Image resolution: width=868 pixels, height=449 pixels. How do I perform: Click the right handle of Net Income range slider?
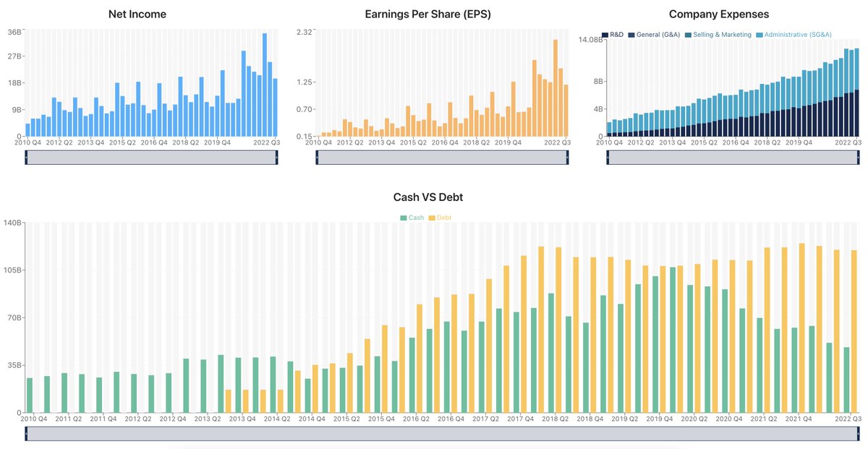(x=276, y=158)
